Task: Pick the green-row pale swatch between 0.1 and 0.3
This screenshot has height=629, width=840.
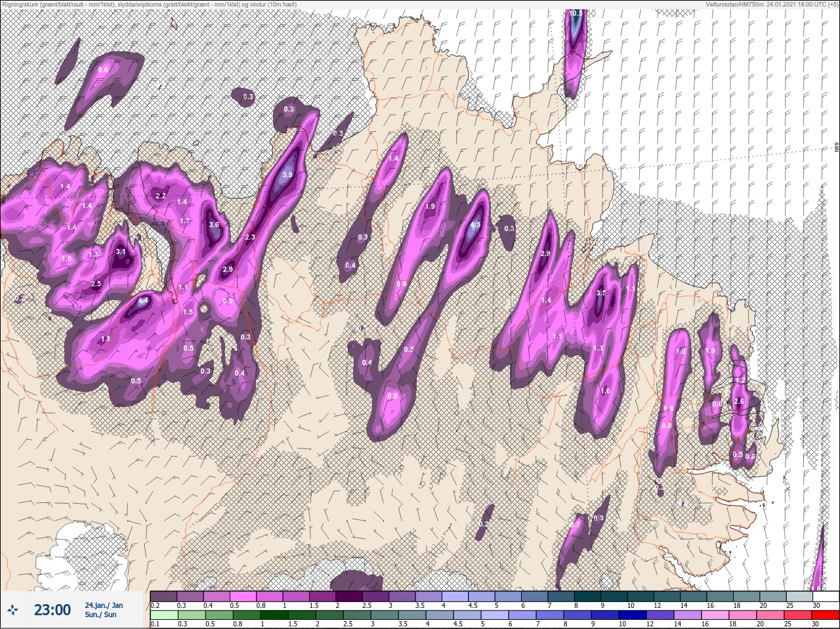Action: (x=164, y=615)
